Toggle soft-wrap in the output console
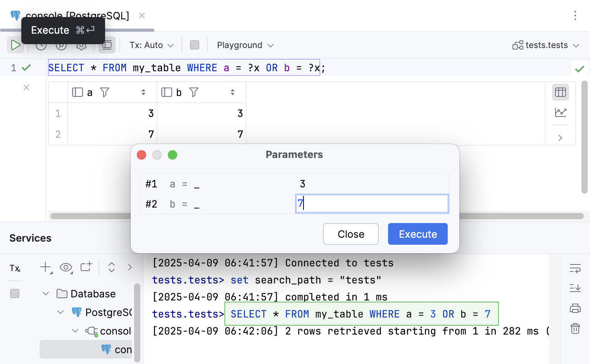 coord(575,268)
